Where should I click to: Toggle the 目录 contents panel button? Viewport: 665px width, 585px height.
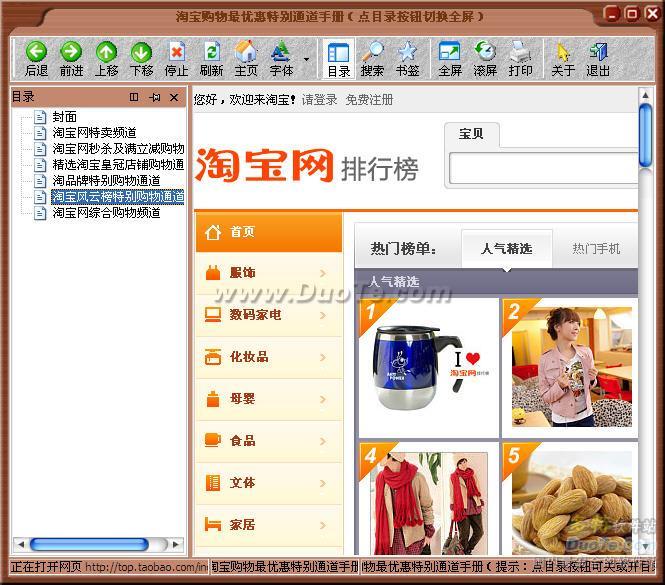tap(339, 59)
